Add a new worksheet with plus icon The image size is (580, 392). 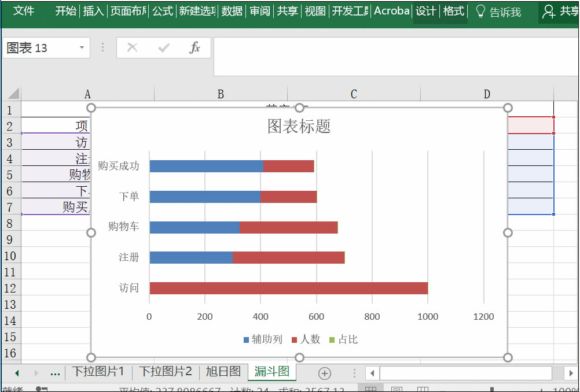(x=324, y=373)
